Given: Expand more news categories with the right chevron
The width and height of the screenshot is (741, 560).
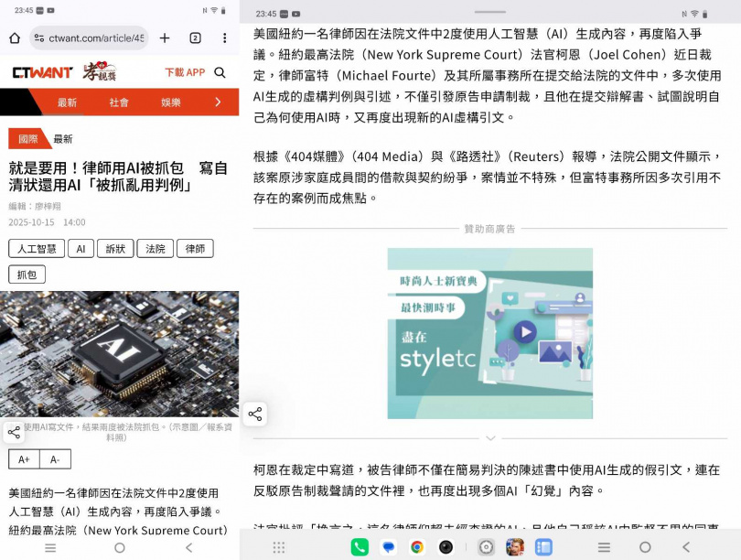Looking at the screenshot, I should click(x=219, y=102).
